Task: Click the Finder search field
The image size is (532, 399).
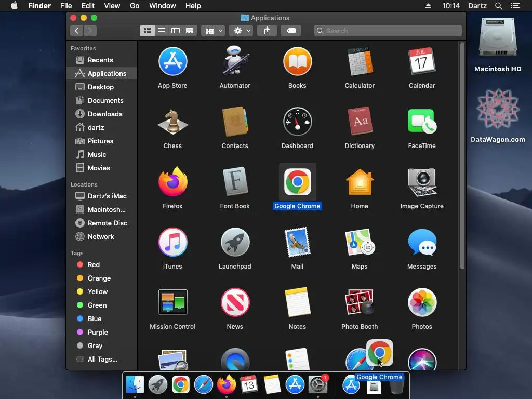Action: [388, 31]
